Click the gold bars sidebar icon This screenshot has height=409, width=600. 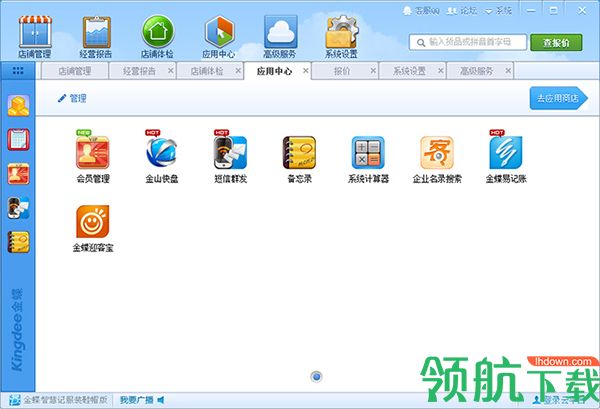[18, 105]
